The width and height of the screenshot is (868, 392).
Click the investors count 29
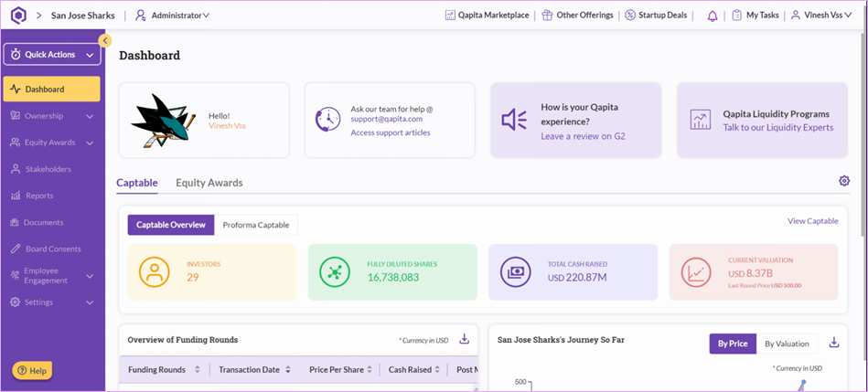(x=193, y=277)
